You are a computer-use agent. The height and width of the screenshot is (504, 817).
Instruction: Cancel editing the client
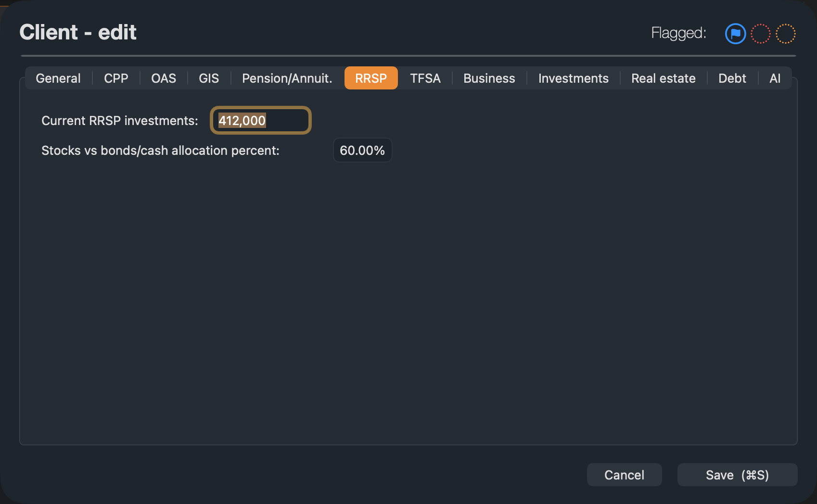624,475
